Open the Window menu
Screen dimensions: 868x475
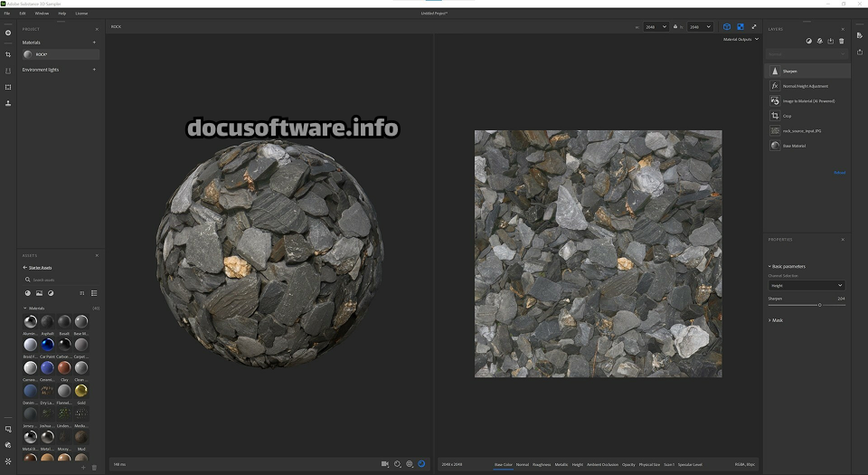click(x=42, y=14)
